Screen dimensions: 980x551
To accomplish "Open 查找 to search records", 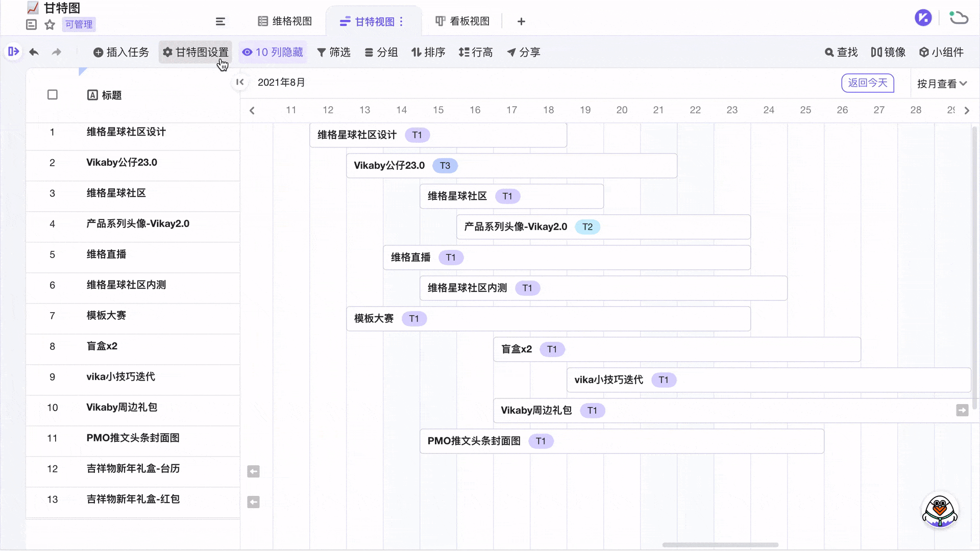I will pos(840,52).
